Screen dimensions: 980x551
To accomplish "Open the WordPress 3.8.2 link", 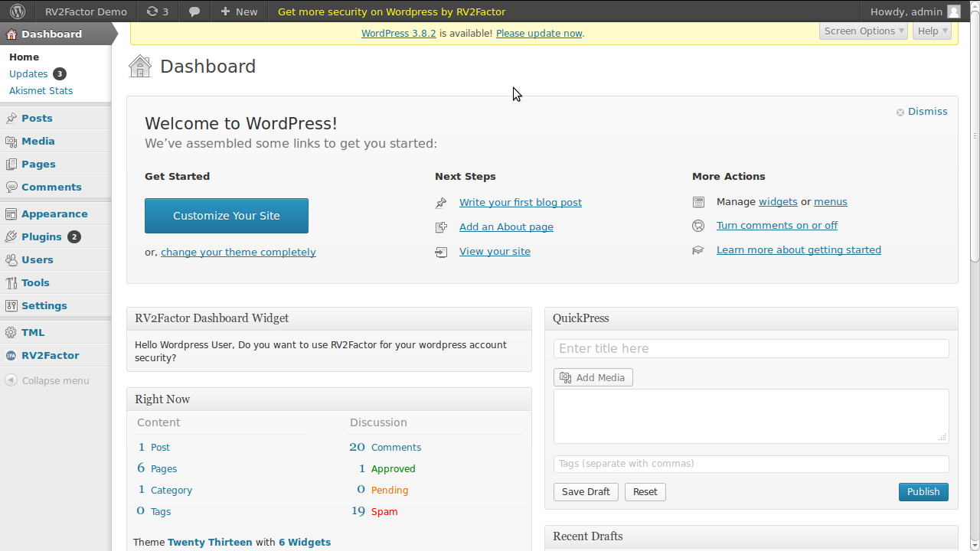I will click(x=399, y=34).
